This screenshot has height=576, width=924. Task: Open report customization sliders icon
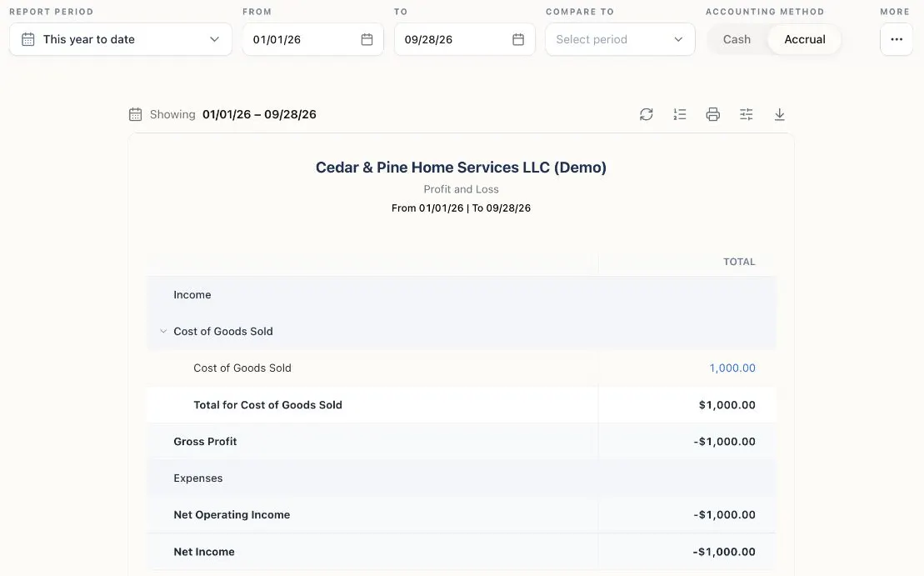pyautogui.click(x=746, y=114)
